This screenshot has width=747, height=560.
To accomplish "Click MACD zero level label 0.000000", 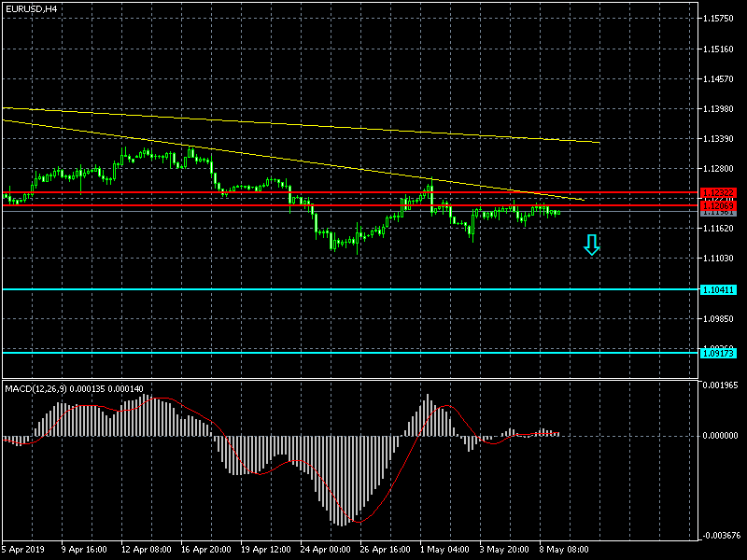I will pos(720,435).
